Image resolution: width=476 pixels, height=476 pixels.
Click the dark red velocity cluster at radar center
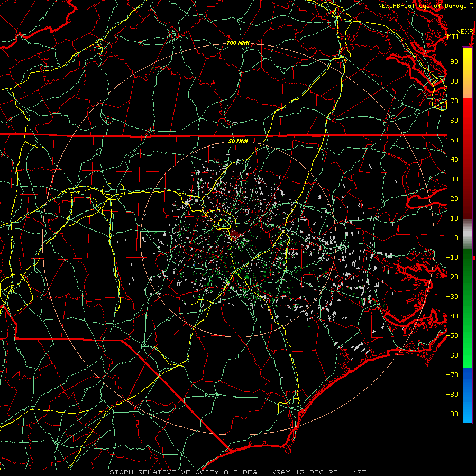pyautogui.click(x=235, y=234)
